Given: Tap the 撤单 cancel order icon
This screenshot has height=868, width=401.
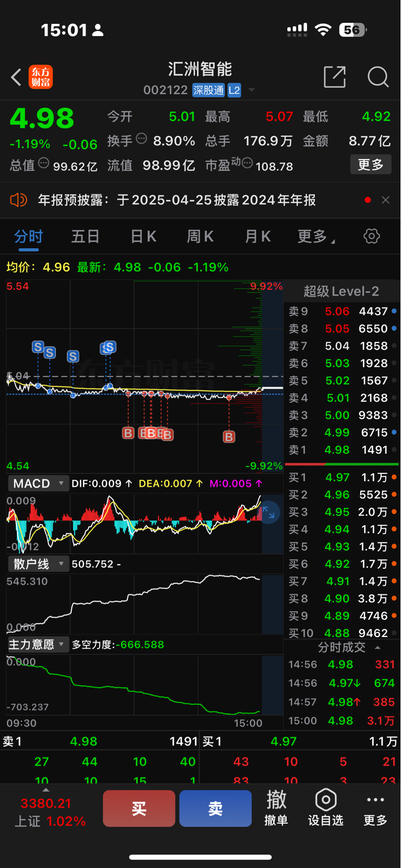Looking at the screenshot, I should pyautogui.click(x=276, y=808).
